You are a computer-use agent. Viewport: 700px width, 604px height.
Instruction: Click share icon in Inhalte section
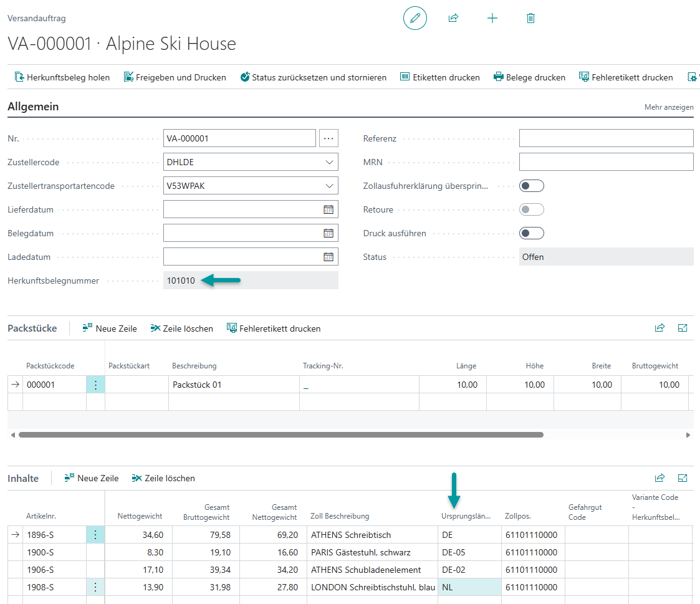659,478
